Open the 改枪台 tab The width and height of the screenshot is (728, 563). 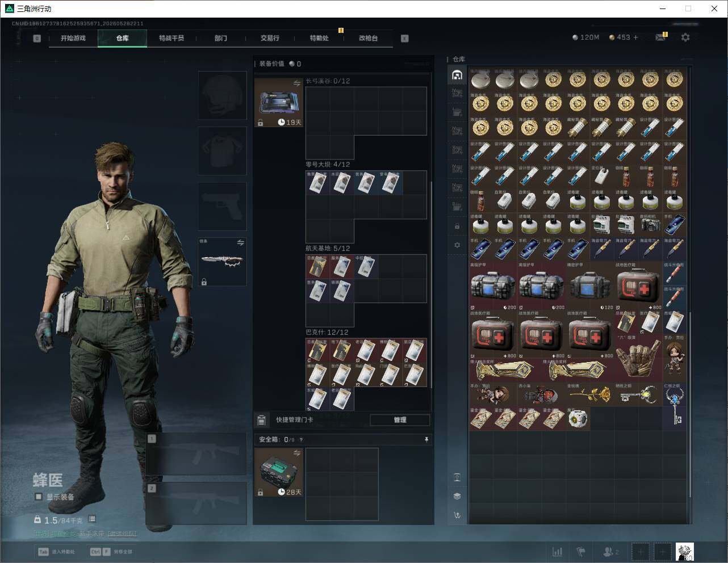click(368, 38)
